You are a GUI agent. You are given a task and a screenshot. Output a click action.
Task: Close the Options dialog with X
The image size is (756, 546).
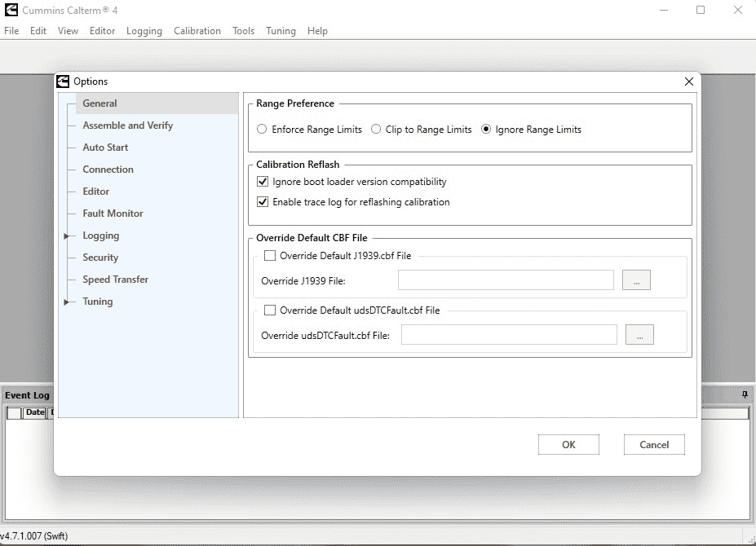coord(689,81)
